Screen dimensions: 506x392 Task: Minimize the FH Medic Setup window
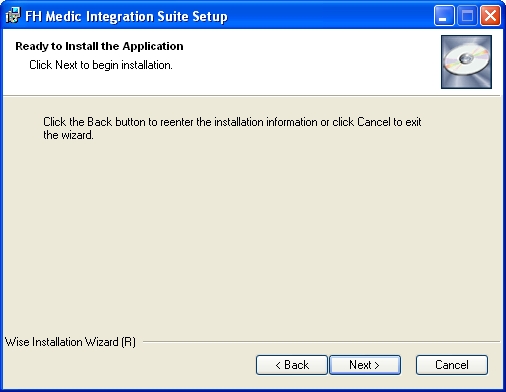coord(444,16)
